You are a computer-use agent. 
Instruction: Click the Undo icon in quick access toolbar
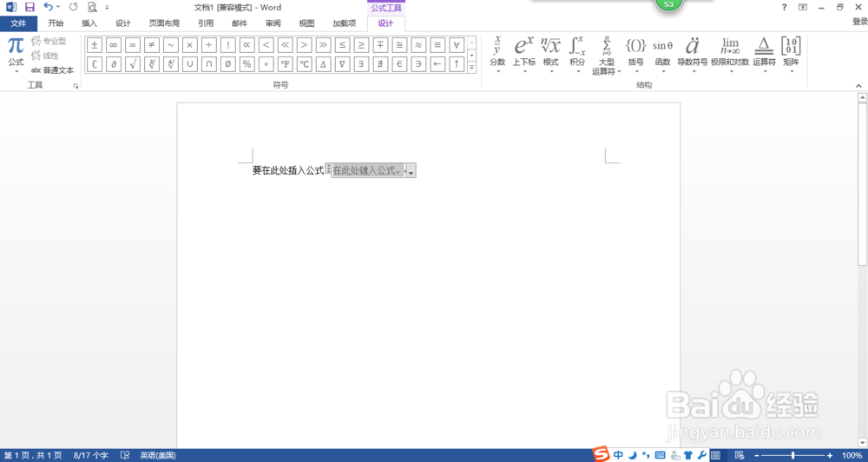pyautogui.click(x=49, y=7)
